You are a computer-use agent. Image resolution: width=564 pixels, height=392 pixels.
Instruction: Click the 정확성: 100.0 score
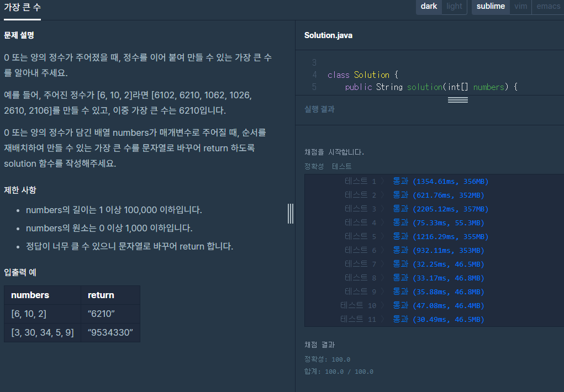(x=328, y=359)
